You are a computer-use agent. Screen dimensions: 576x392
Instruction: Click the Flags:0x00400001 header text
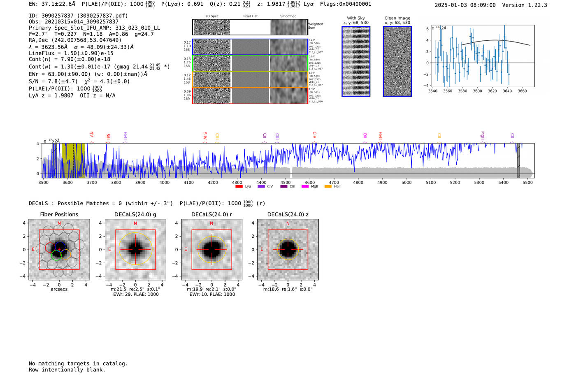[346, 4]
